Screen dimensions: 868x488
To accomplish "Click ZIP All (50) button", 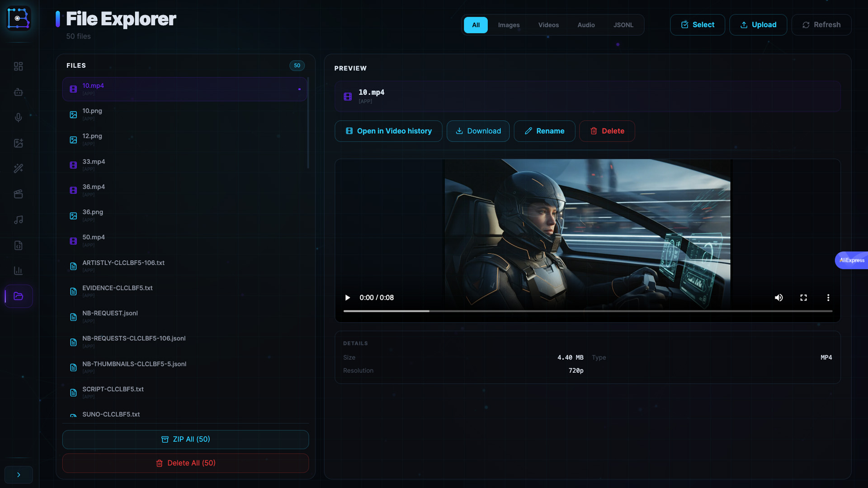I will [185, 440].
